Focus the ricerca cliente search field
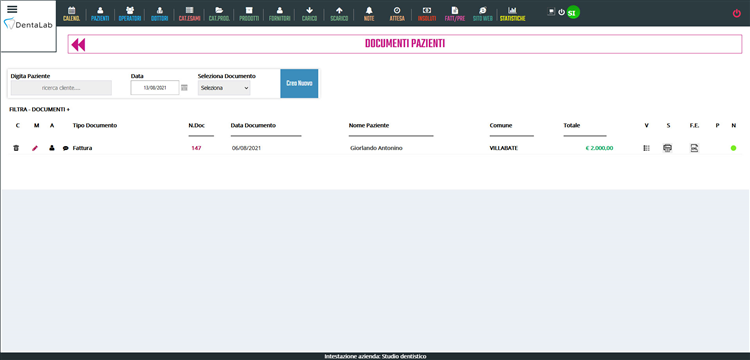The width and height of the screenshot is (750, 360). click(61, 88)
